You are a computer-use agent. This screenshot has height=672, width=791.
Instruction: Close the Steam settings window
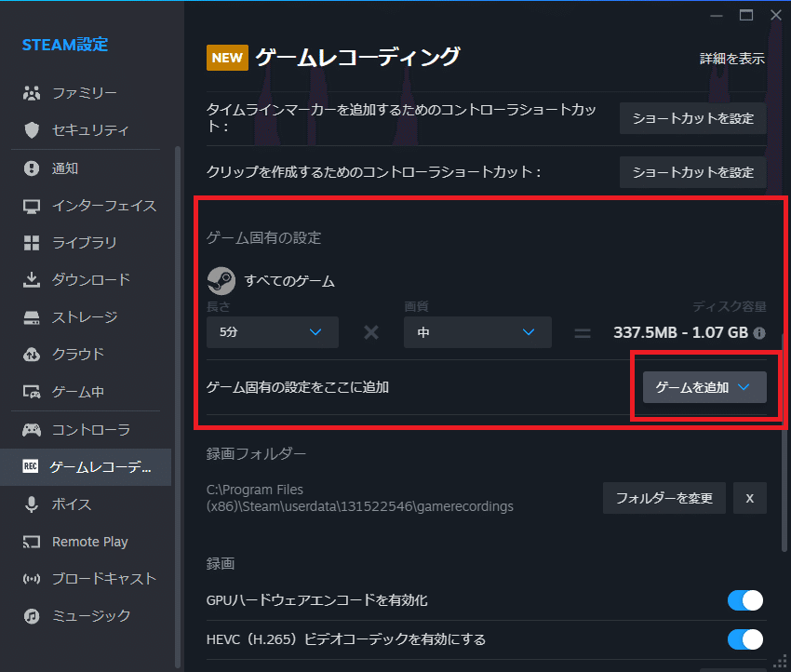pos(776,16)
